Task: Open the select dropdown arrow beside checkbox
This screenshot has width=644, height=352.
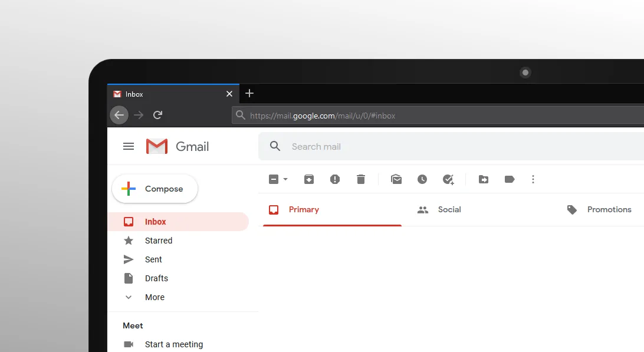Action: (x=285, y=179)
